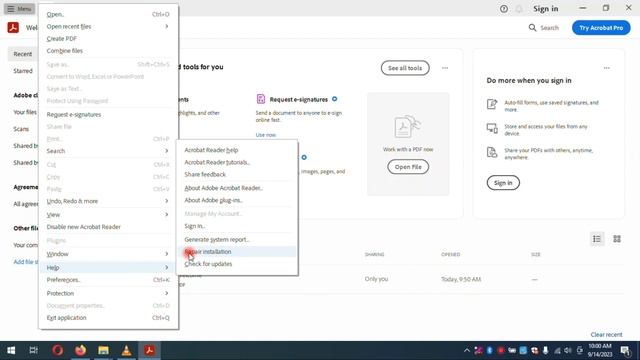Launch Opera from the taskbar
Screen dimensions: 640x360
(x=58, y=350)
